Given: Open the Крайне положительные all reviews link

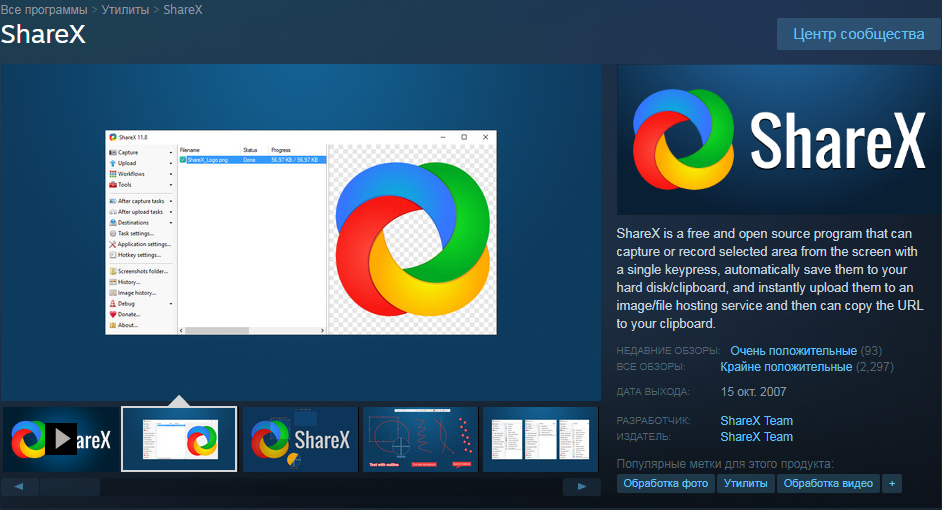Looking at the screenshot, I should [786, 366].
